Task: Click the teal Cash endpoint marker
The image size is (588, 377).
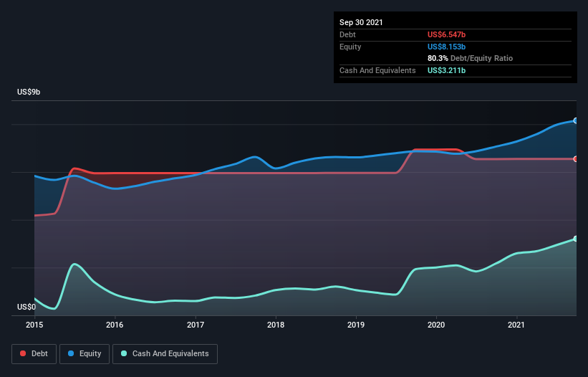Action: 576,239
